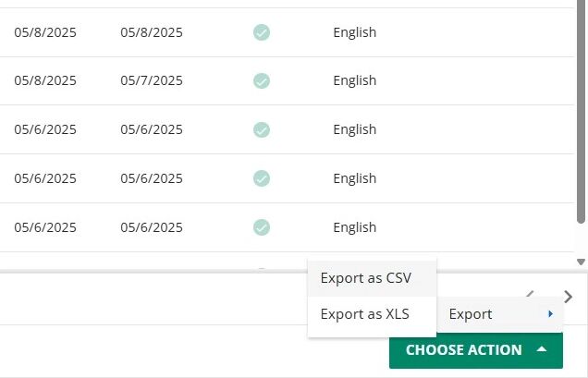588x378 pixels.
Task: Click the status checkmark in the last row
Action: [x=262, y=227]
